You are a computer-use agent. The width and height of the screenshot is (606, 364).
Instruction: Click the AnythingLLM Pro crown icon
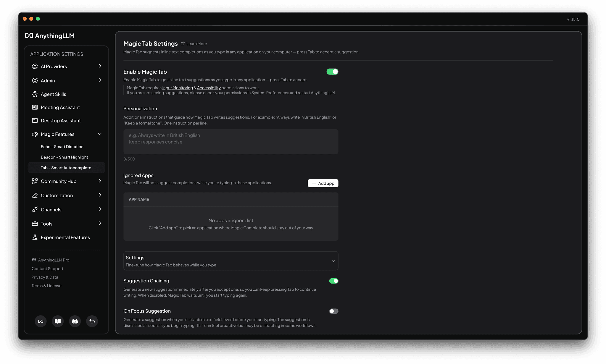tap(34, 260)
